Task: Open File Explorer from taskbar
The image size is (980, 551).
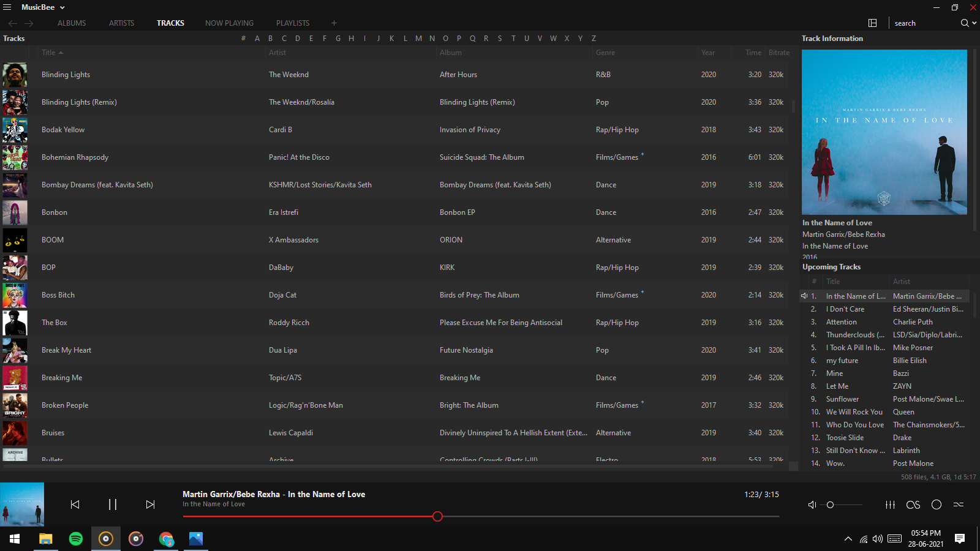Action: [45, 539]
